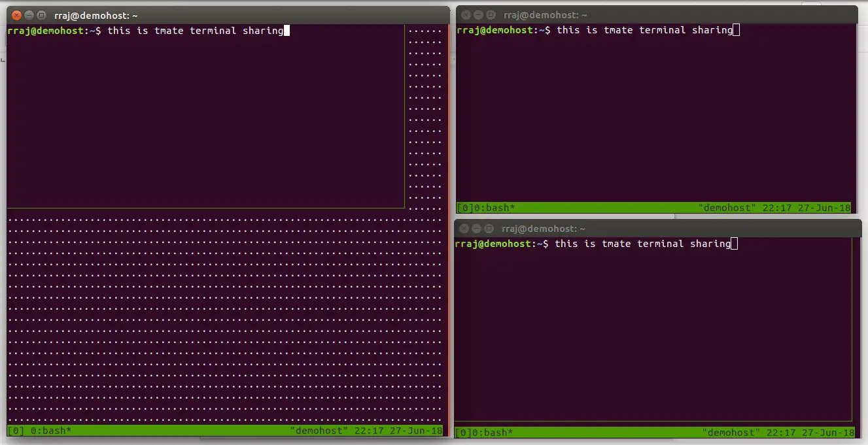Click the block cursor in the left terminal

coord(286,30)
